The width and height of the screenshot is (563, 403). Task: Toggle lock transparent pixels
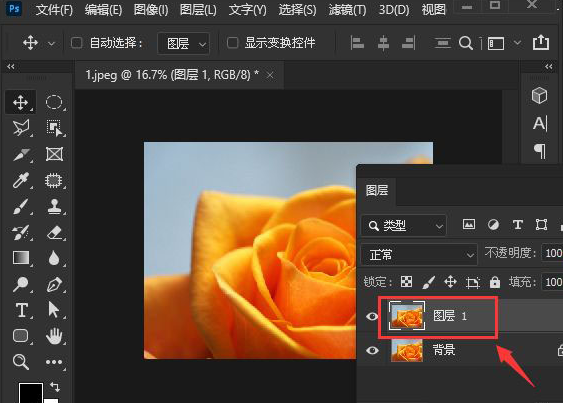[406, 282]
